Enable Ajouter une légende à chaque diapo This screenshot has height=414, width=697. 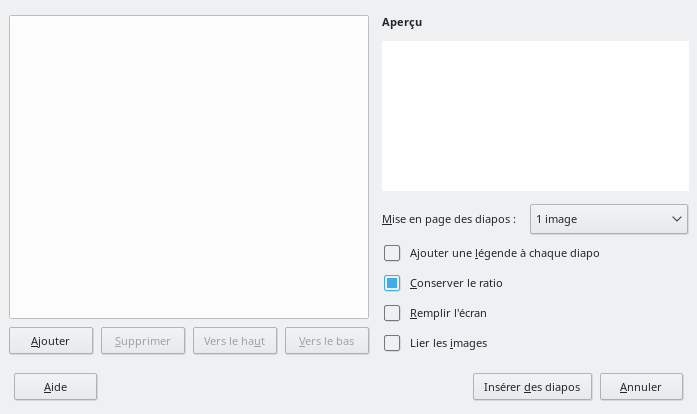tap(392, 253)
